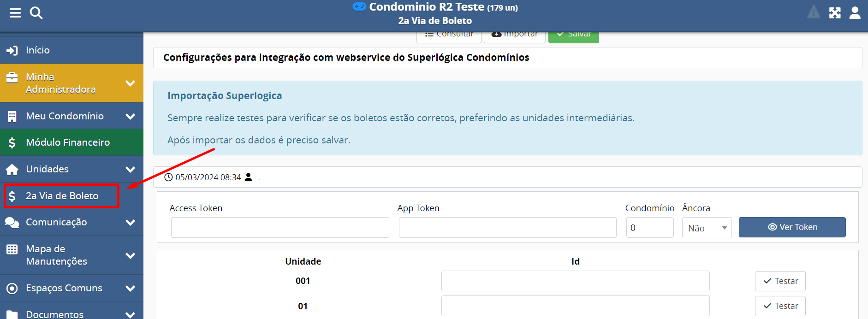Click Testar button for unit 001
Viewport: 868px width, 319px height.
780,281
